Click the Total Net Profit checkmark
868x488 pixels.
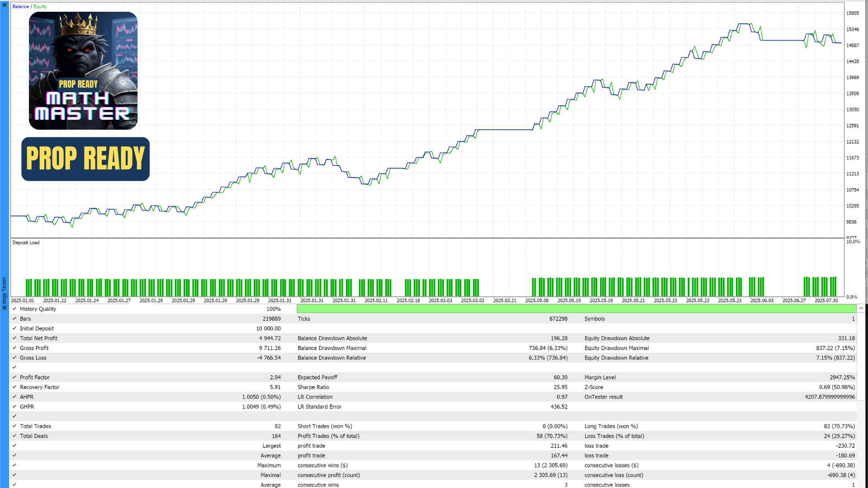[x=14, y=338]
